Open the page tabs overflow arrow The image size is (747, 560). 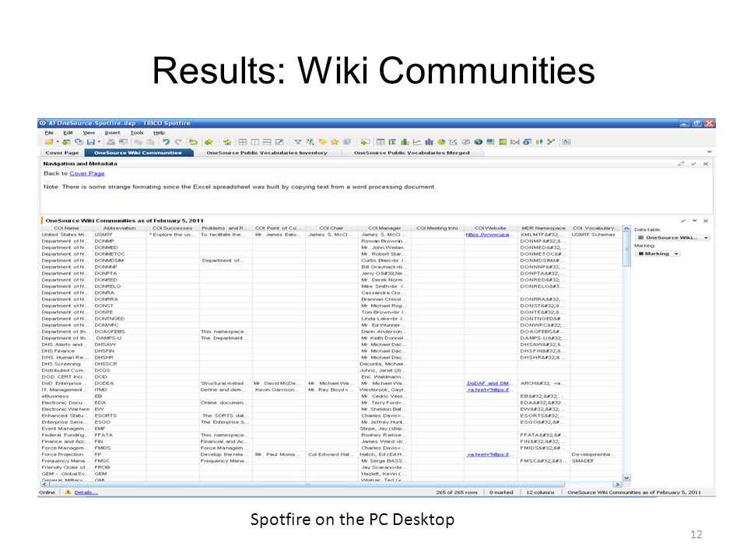click(x=710, y=152)
